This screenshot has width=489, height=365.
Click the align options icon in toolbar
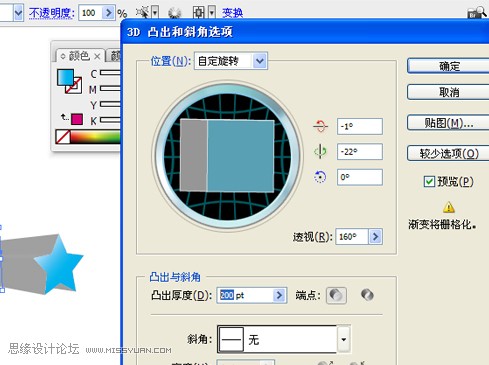coord(199,13)
